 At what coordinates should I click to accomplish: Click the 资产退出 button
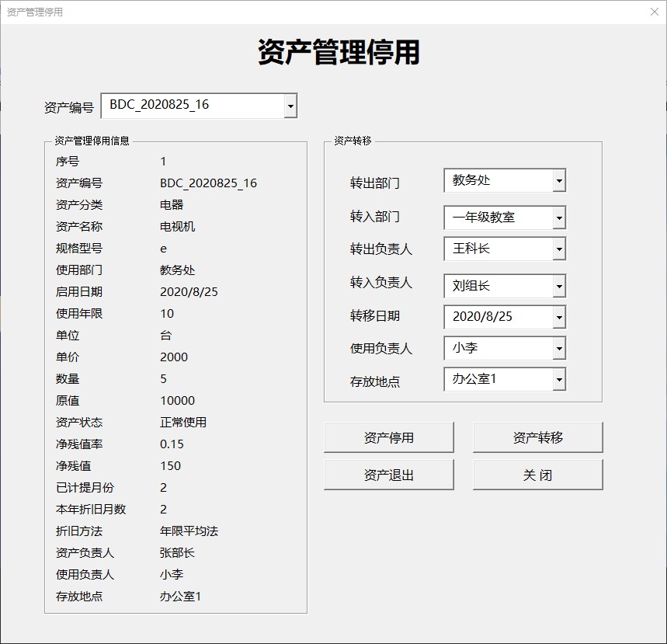pos(388,474)
